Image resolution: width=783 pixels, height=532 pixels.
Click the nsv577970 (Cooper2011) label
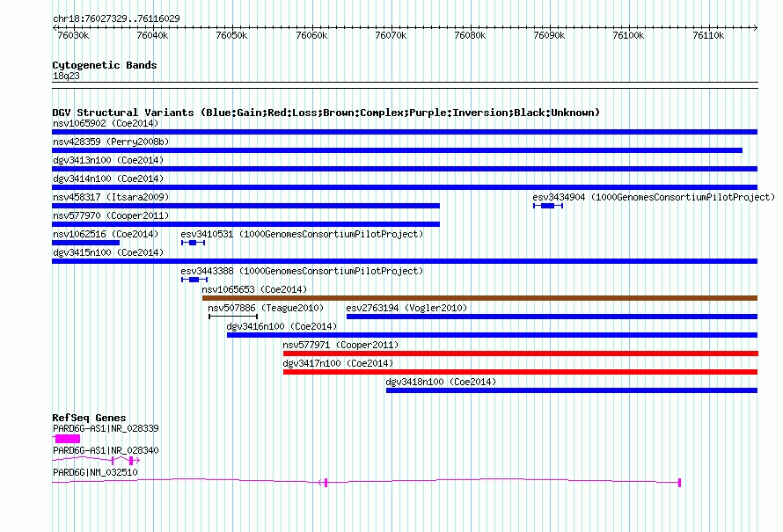click(x=111, y=215)
